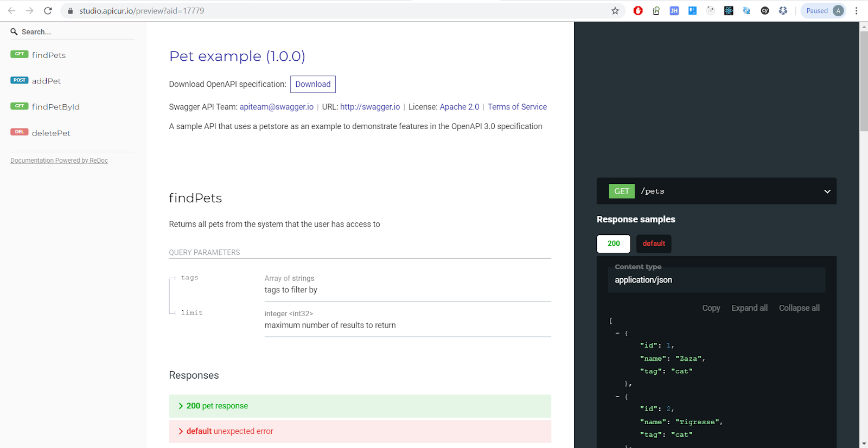Open the red stop-hand ad blocker extension
This screenshot has width=868, height=448.
point(638,11)
